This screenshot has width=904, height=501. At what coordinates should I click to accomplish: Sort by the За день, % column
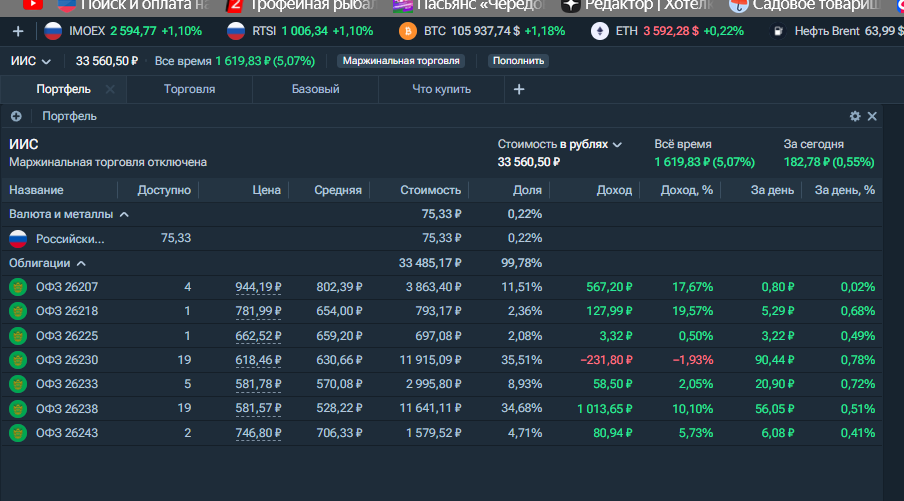click(845, 190)
